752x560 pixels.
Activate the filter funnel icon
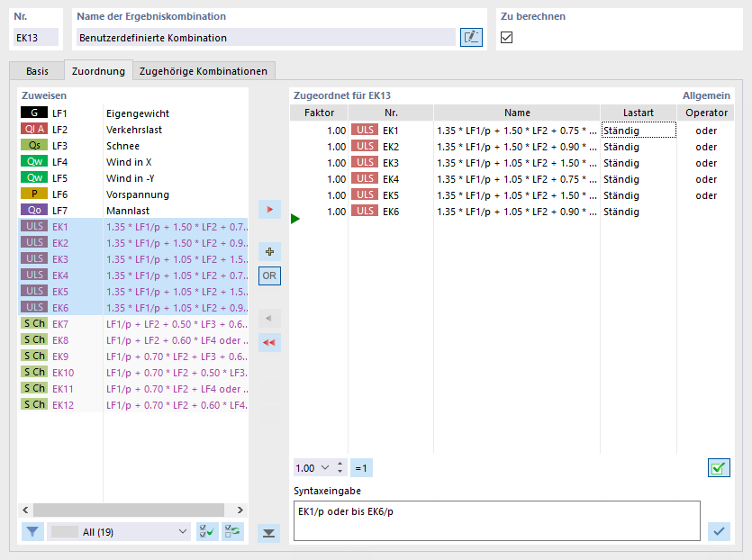click(32, 532)
